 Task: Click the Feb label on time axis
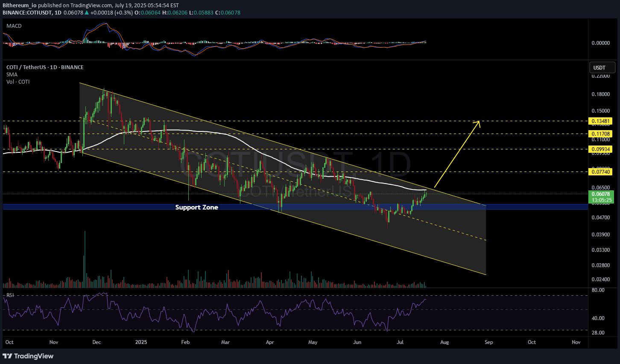(185, 342)
